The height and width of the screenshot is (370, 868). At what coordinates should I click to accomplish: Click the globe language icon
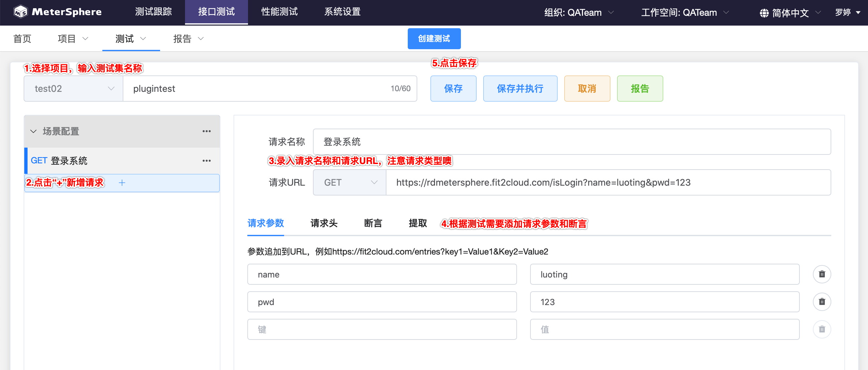pos(764,13)
